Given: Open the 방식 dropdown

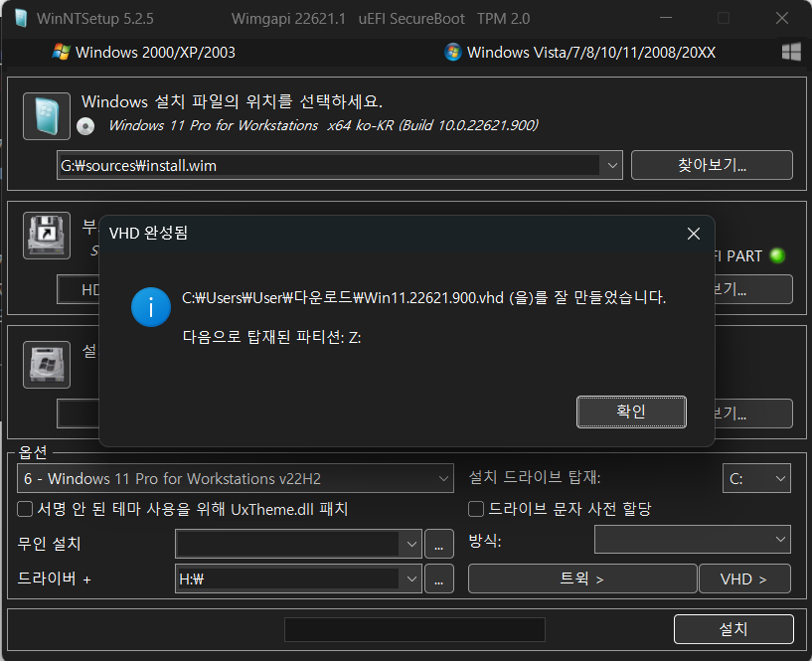Looking at the screenshot, I should pos(693,540).
